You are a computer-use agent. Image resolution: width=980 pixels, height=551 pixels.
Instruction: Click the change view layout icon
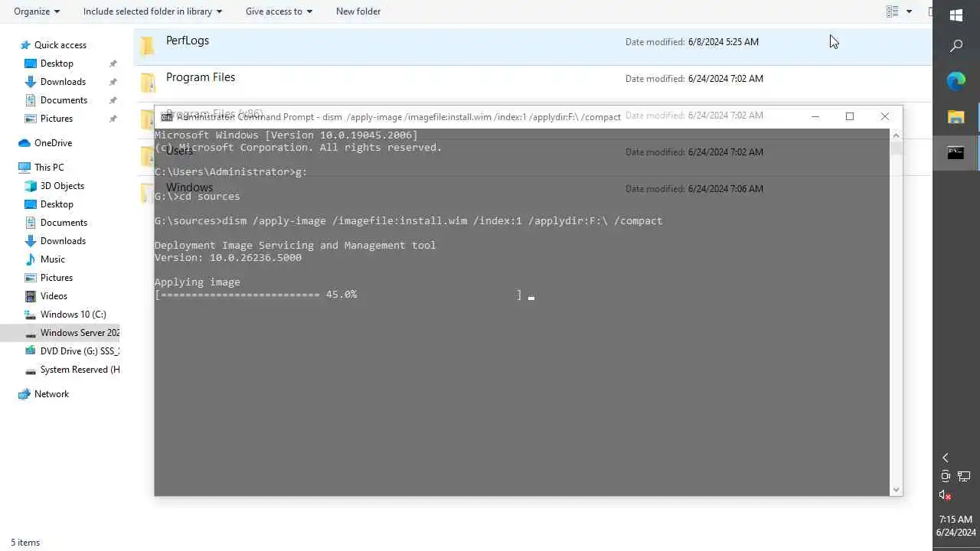tap(892, 11)
